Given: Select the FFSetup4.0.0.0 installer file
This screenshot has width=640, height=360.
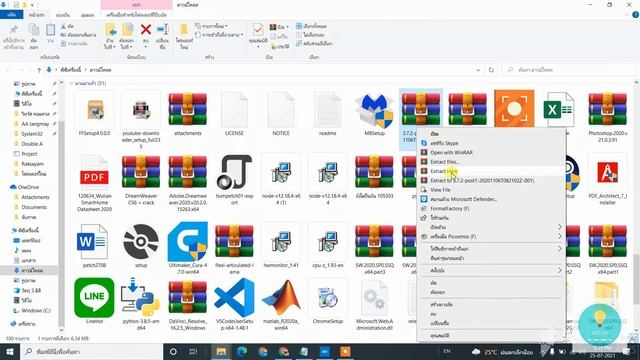Looking at the screenshot, I should point(94,114).
